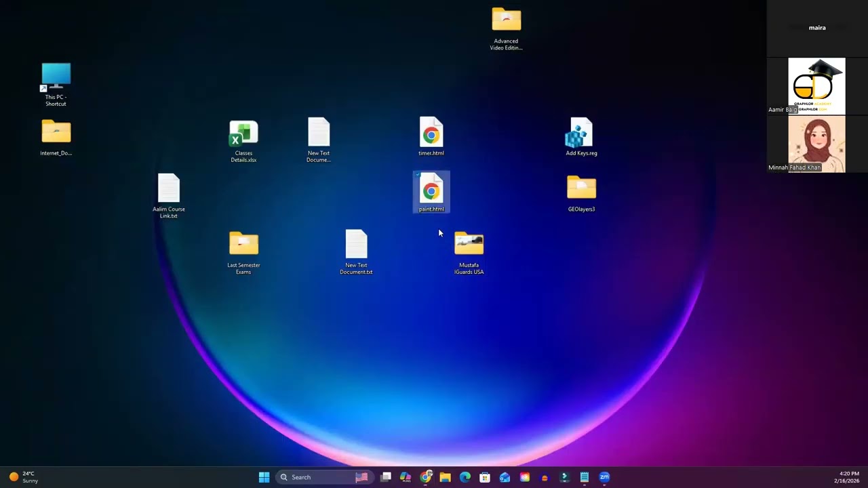This screenshot has height=488, width=868.
Task: Select the Internet_Do... folder on desktop
Action: tap(56, 138)
